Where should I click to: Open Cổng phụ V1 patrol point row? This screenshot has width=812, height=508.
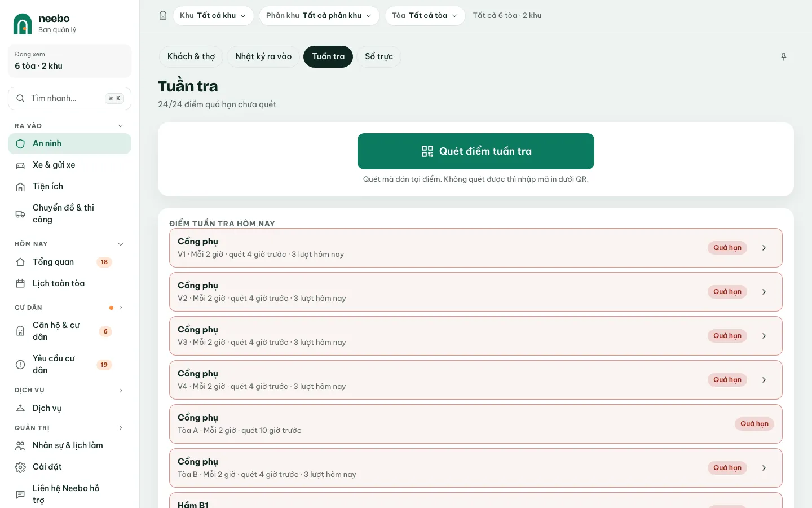[476, 248]
